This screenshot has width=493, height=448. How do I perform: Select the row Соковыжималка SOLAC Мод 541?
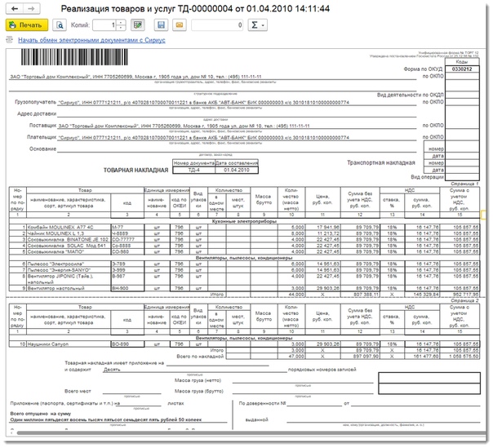tap(244, 246)
